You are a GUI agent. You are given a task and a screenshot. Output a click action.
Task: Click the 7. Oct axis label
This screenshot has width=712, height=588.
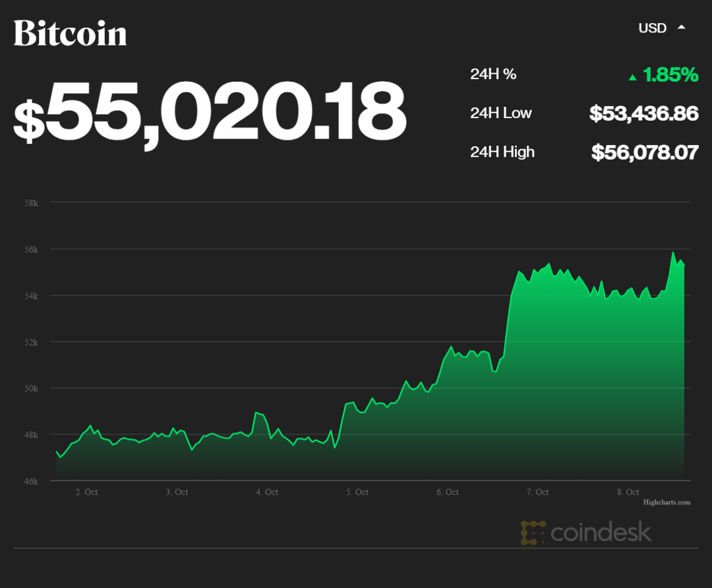click(538, 492)
